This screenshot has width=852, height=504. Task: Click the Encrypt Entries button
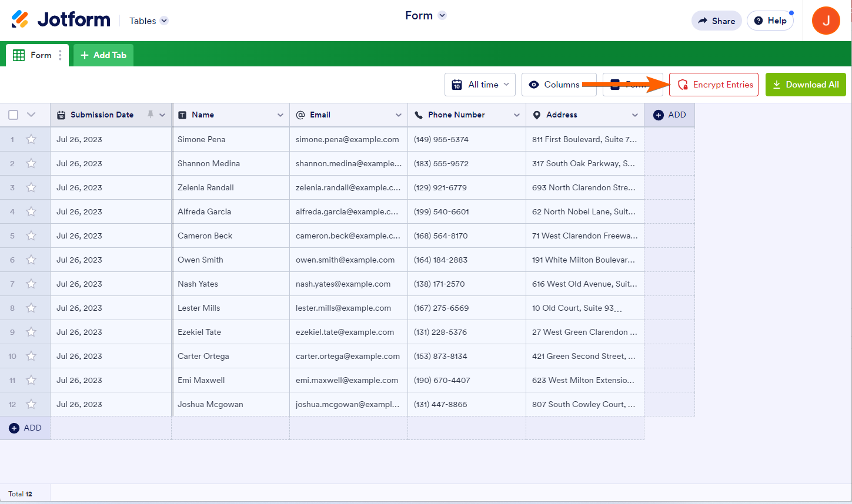714,85
